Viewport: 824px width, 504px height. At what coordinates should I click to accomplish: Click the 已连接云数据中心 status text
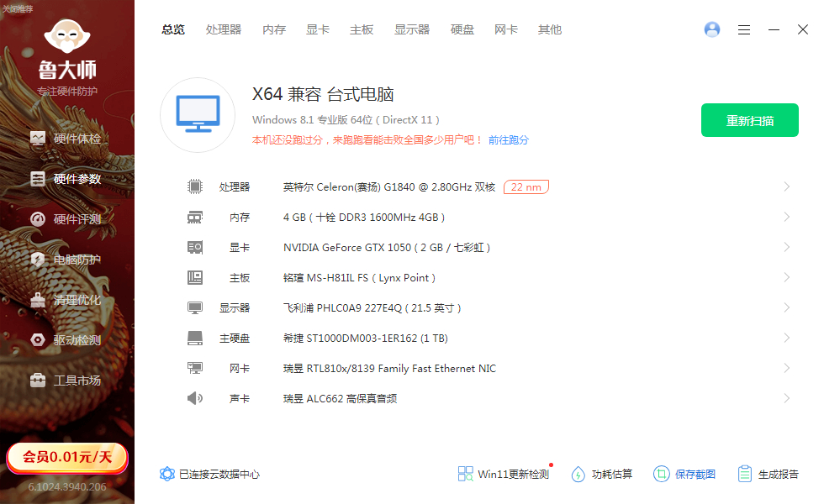pos(219,475)
